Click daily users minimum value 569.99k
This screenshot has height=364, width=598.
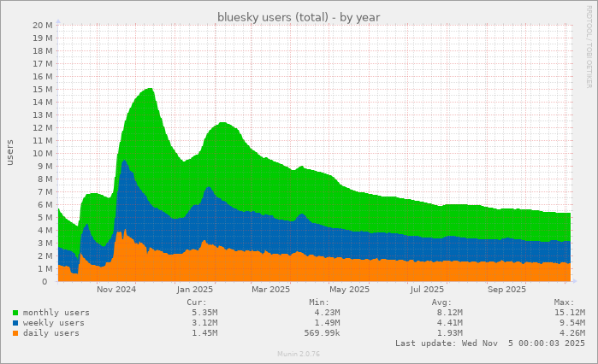point(322,333)
